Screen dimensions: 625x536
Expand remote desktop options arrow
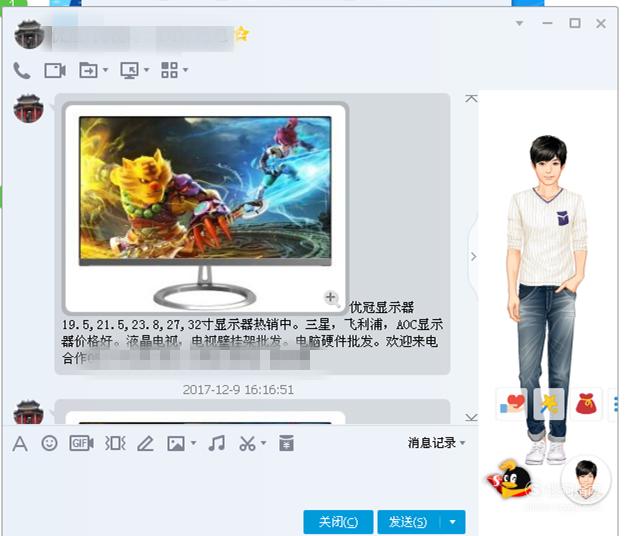(x=147, y=70)
